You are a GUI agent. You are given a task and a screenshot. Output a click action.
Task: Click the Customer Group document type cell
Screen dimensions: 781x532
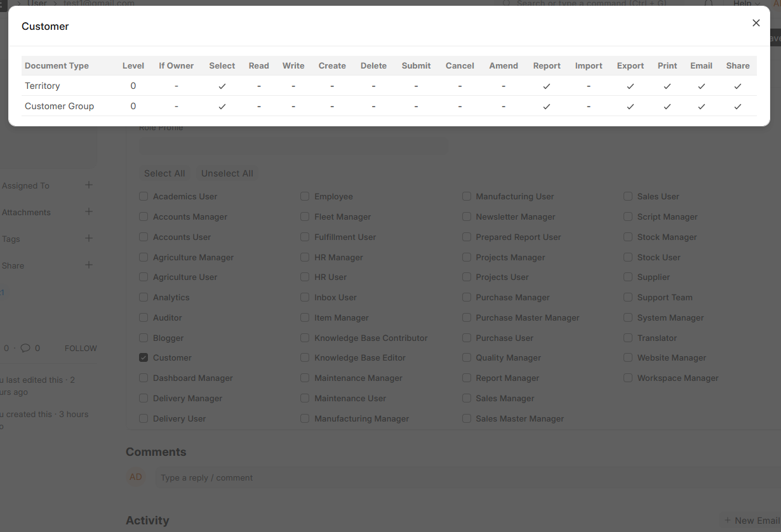click(59, 106)
